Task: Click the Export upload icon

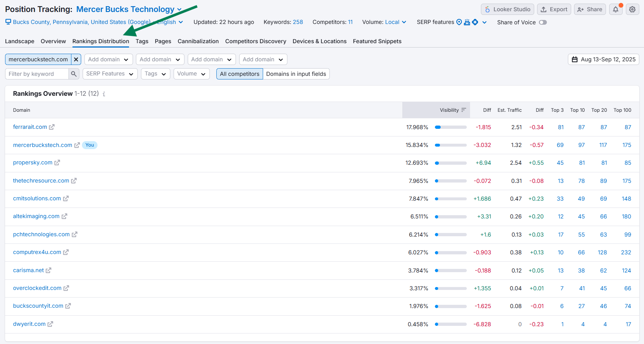Action: [x=543, y=9]
